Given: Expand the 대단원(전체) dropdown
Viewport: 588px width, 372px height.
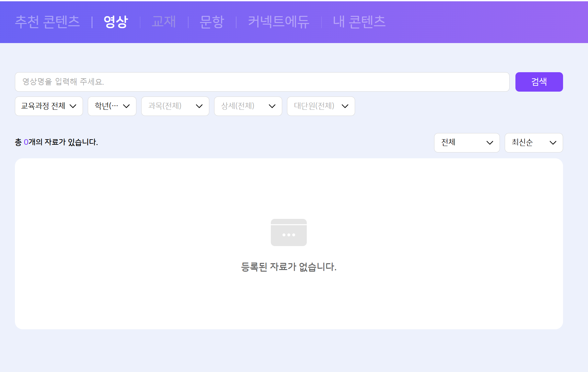Looking at the screenshot, I should click(321, 106).
